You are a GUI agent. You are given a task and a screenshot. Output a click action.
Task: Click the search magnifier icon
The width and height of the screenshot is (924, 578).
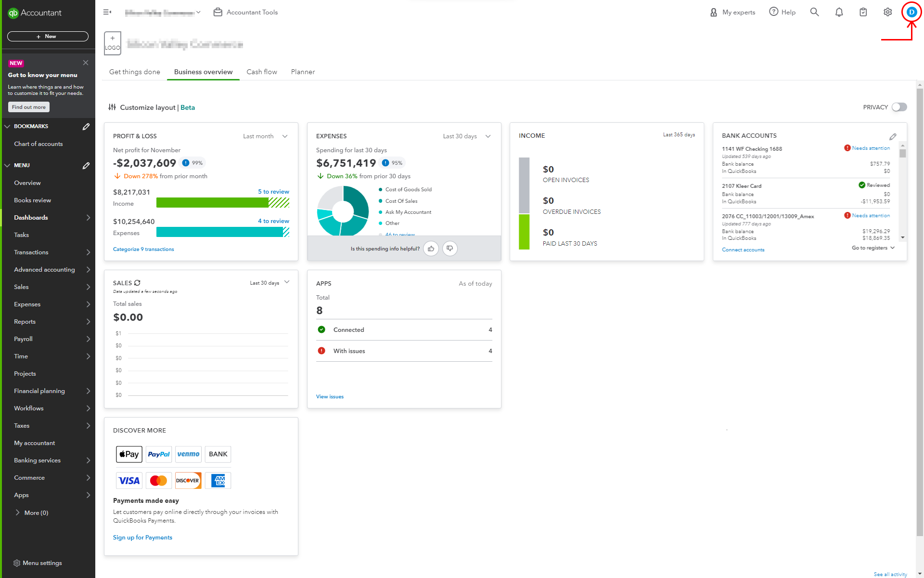tap(814, 12)
